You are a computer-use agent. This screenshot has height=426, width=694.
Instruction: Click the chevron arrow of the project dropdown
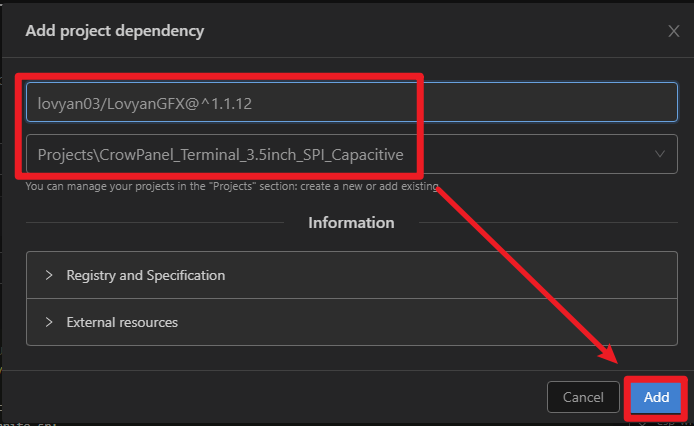coord(659,154)
